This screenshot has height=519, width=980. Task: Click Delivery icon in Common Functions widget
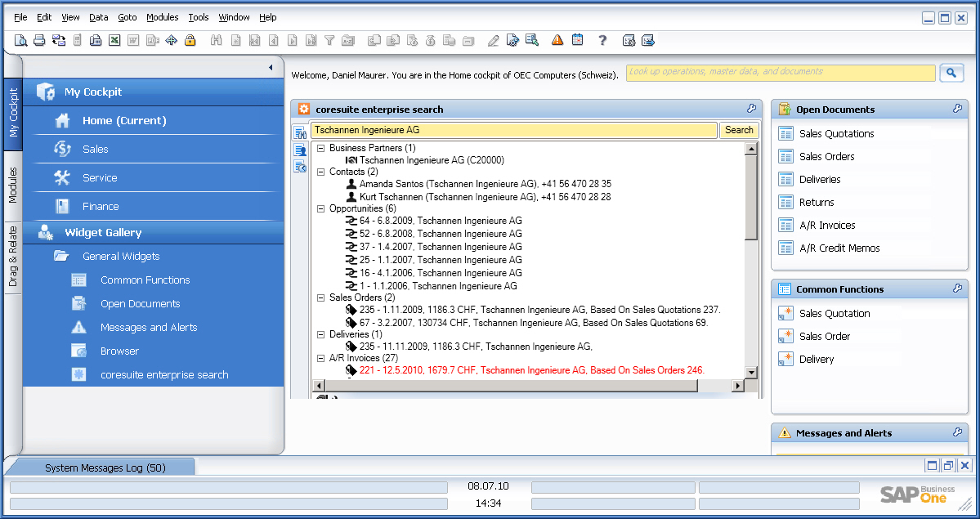click(785, 359)
